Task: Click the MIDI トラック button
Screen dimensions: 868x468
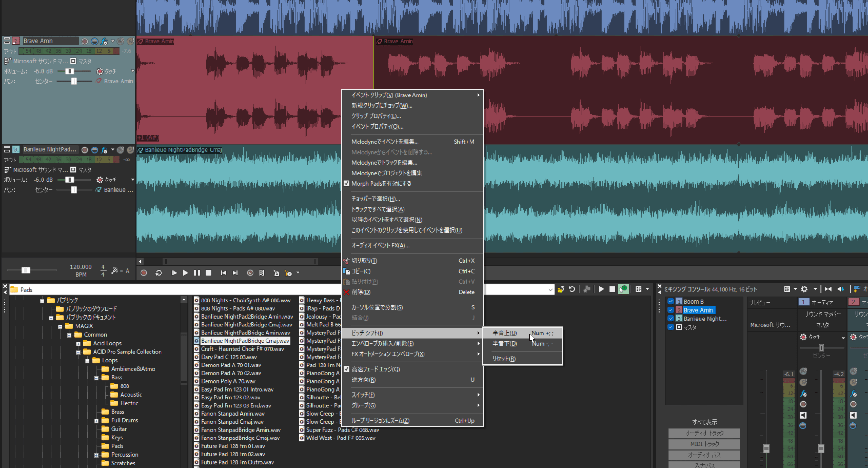Action: pos(704,444)
